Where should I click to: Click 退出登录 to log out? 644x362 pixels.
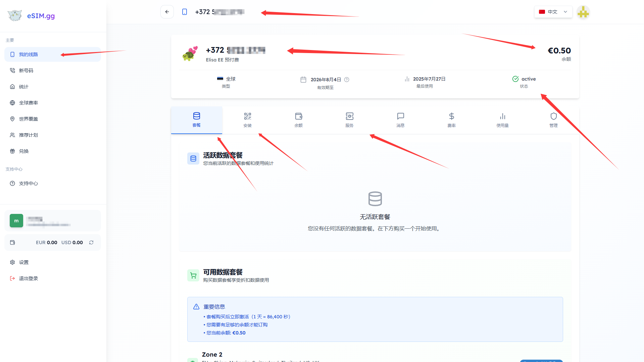[x=28, y=278]
